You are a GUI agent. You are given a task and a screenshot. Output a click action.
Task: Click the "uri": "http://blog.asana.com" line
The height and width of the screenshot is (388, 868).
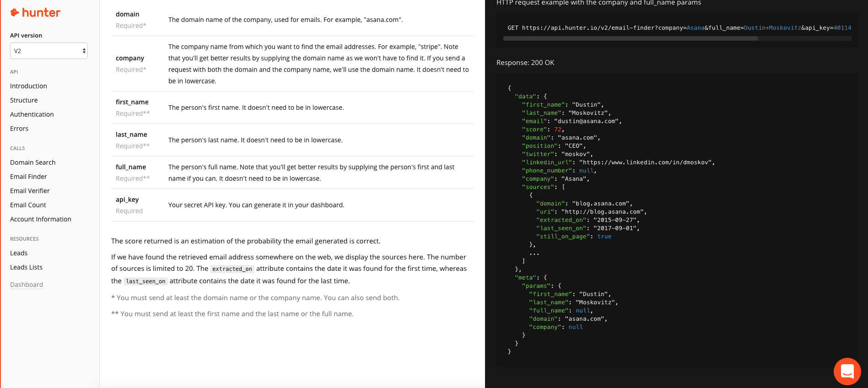pos(592,212)
